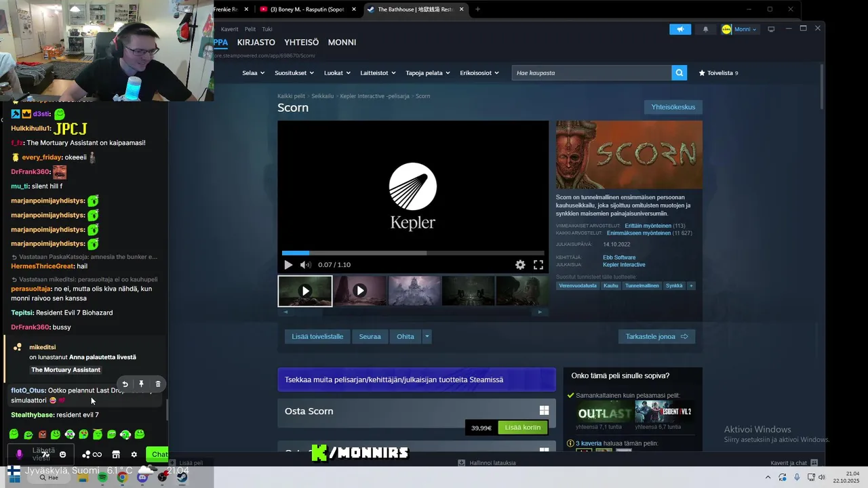868x488 pixels.
Task: Open the Toivelista wishlist link
Action: coord(718,73)
